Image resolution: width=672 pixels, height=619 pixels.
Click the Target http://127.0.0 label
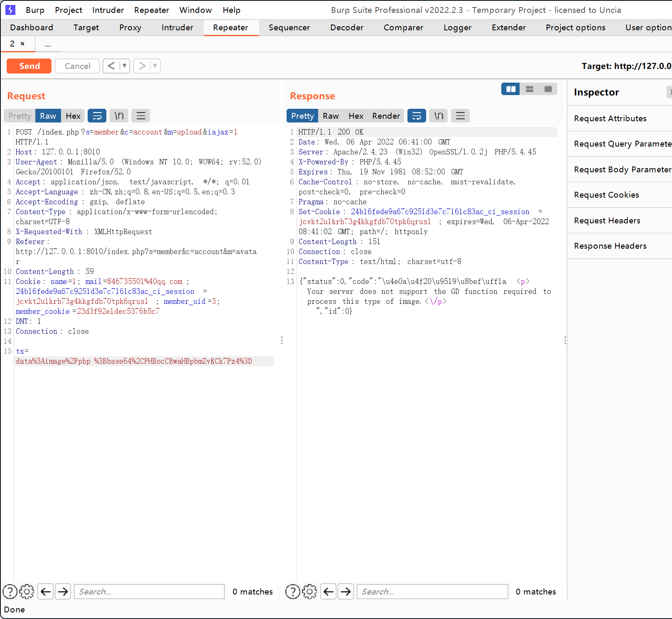[626, 66]
